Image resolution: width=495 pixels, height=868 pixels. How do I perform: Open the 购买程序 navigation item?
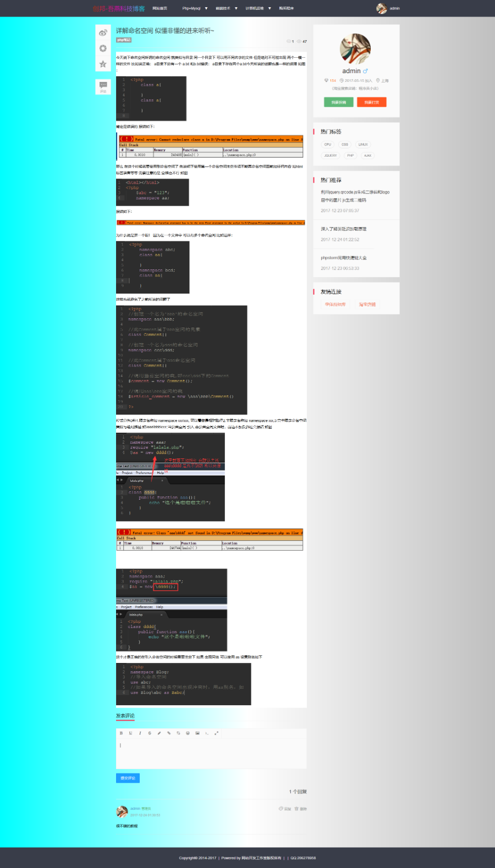point(287,8)
